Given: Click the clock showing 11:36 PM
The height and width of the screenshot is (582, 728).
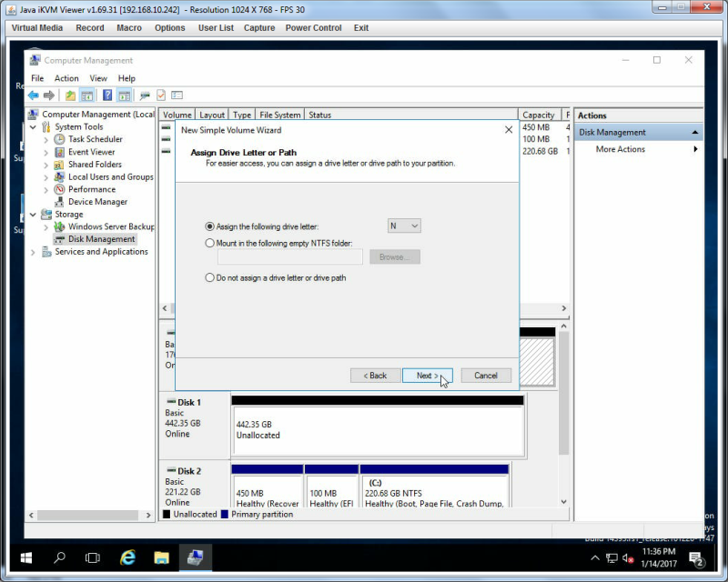Looking at the screenshot, I should (659, 551).
